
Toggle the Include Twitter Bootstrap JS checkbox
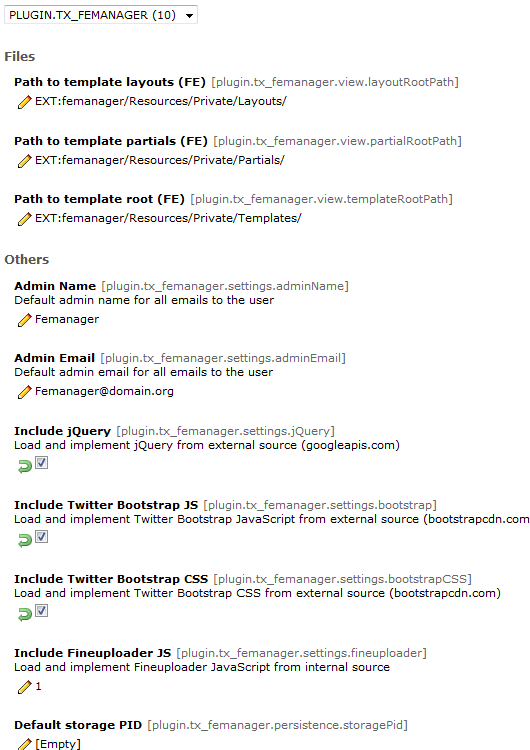(x=42, y=537)
